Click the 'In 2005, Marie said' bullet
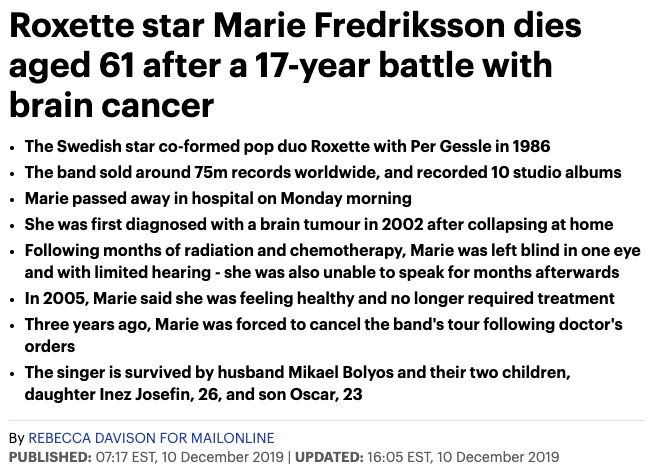Screen dimensions: 652x475 pos(319,299)
